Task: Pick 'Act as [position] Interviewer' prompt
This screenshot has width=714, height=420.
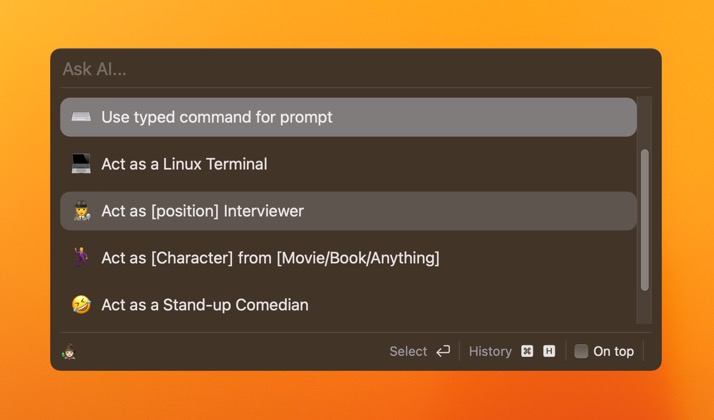Action: [202, 211]
